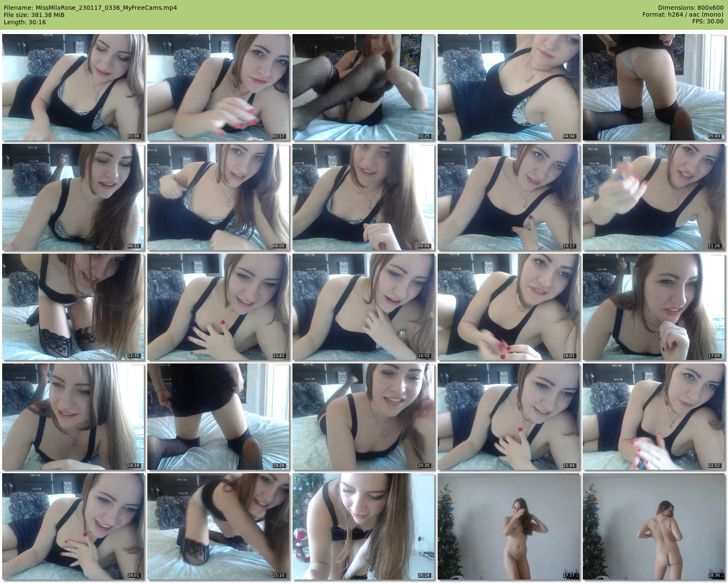728x583 pixels.
Task: Select the 'Dimensions: 800x600' text
Action: click(x=691, y=8)
